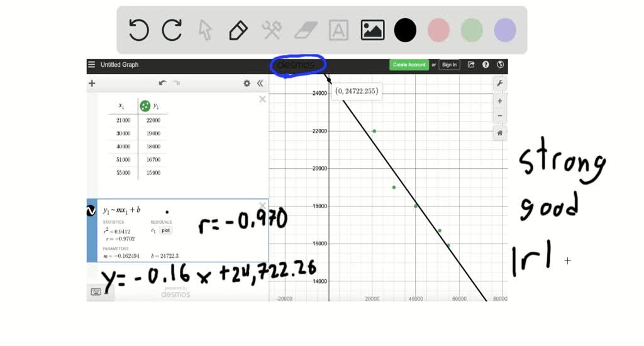Viewport: 644px width, 346px height.
Task: Click the data point at 22000 height
Action: pos(374,131)
